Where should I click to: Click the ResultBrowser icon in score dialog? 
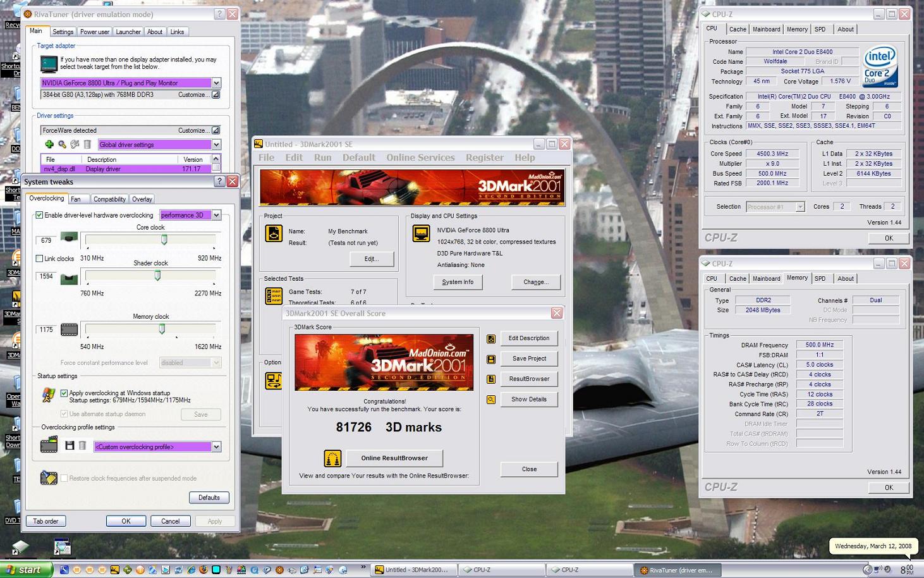(x=491, y=379)
